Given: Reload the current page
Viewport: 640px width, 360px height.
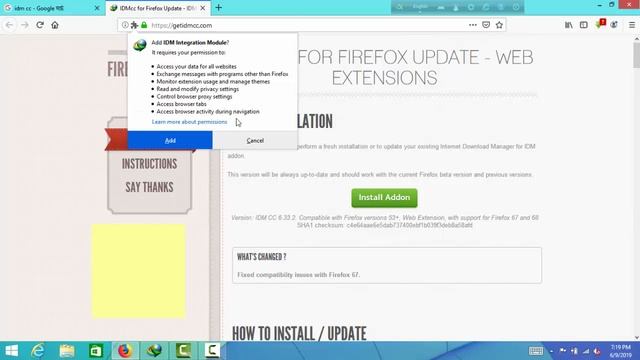Looking at the screenshot, I should coord(40,25).
